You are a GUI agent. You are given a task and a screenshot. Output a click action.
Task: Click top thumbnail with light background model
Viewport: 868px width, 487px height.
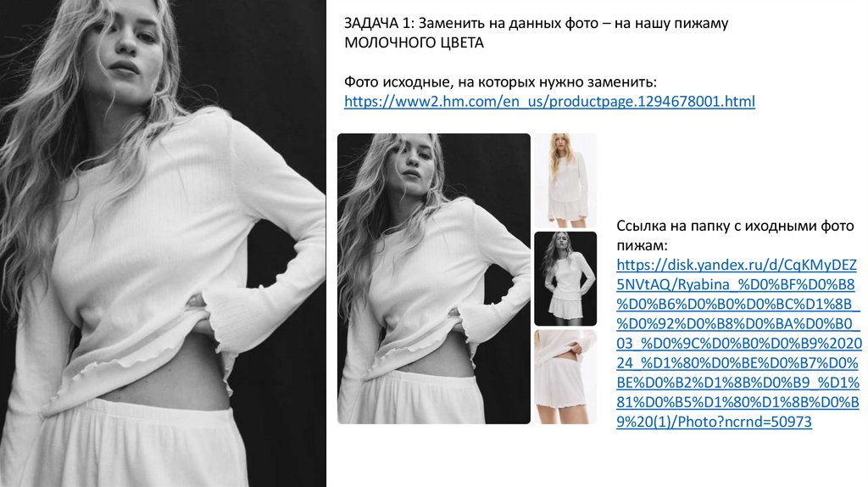click(565, 181)
